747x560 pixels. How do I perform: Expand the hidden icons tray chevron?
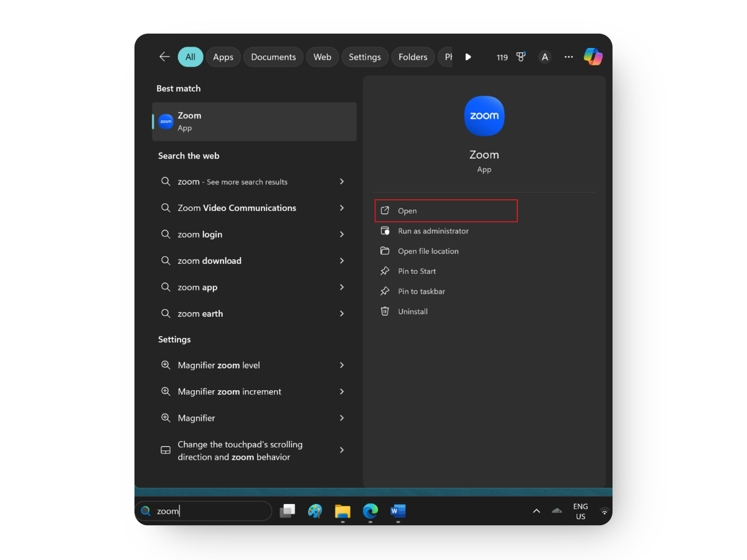coord(536,511)
